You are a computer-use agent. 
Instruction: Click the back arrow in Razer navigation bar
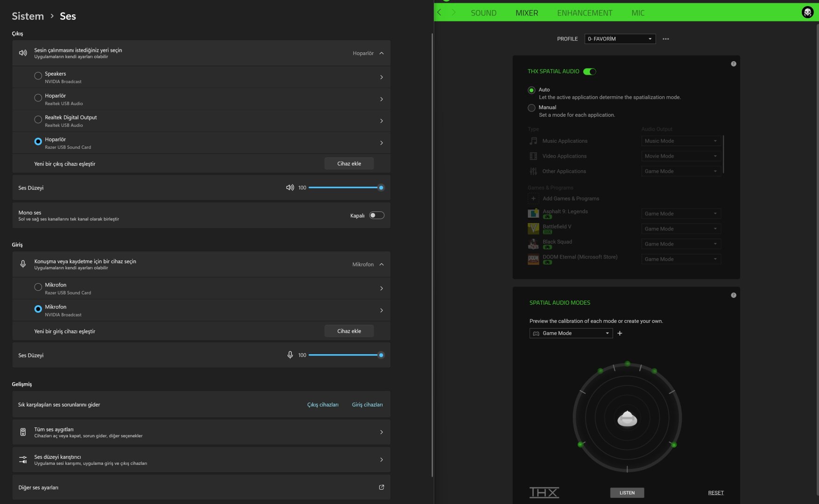point(439,13)
